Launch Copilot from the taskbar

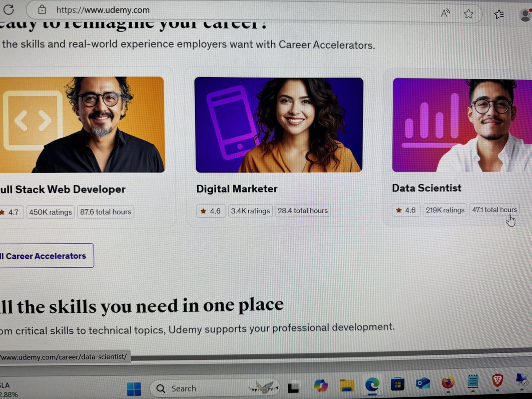pyautogui.click(x=320, y=386)
